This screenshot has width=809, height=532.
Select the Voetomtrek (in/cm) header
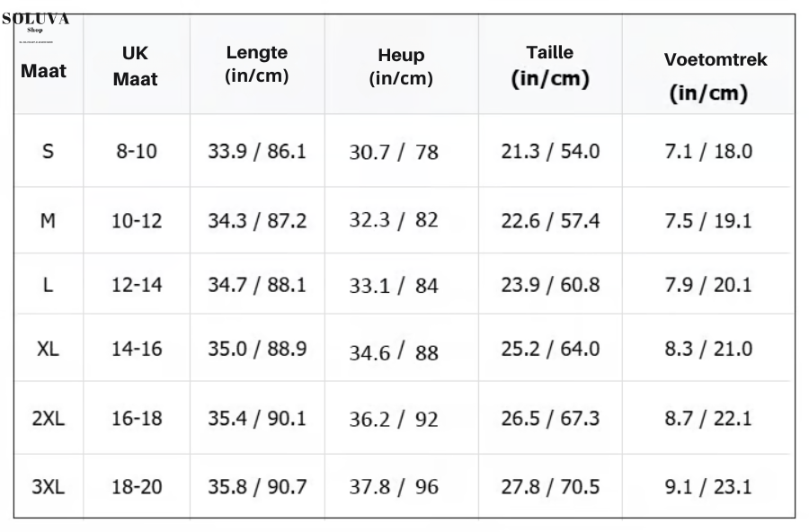coord(715,76)
